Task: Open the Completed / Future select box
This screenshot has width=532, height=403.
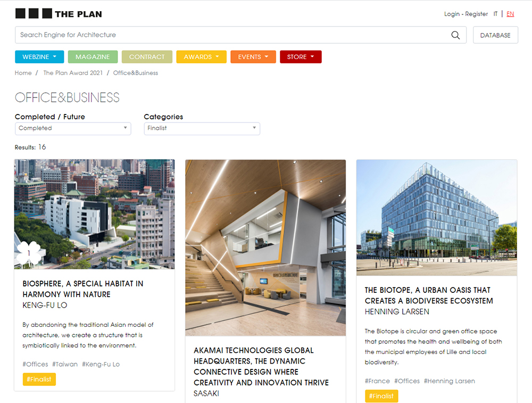Action: point(73,128)
